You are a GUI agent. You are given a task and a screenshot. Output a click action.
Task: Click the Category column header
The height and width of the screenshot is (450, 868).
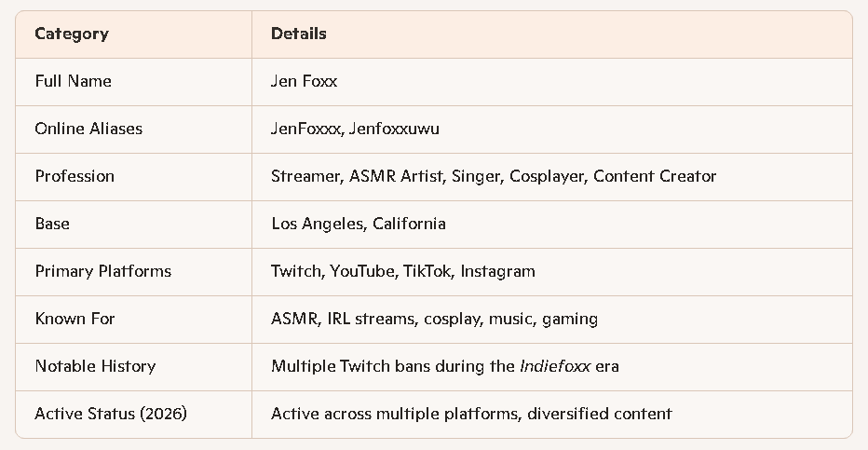click(72, 34)
